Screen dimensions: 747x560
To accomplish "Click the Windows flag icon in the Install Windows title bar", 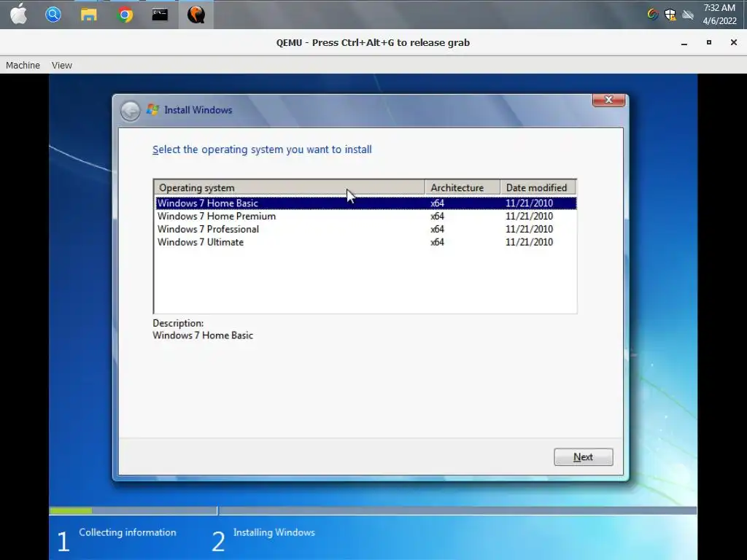I will coord(152,109).
